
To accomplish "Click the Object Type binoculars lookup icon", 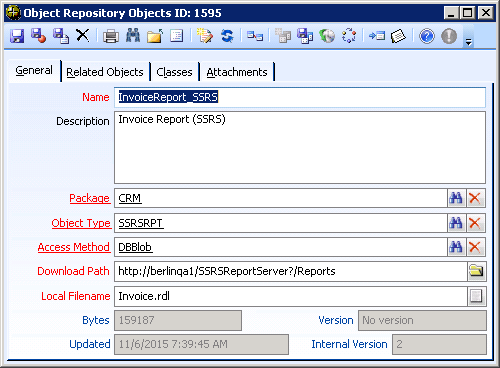I will [456, 223].
